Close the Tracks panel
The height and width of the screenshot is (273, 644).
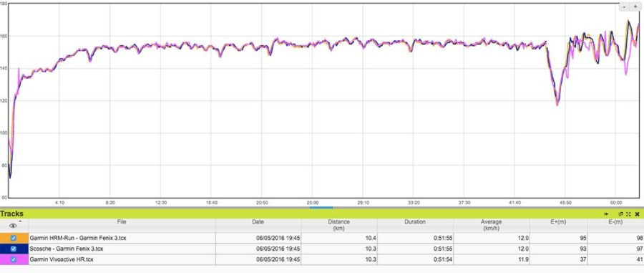[637, 214]
